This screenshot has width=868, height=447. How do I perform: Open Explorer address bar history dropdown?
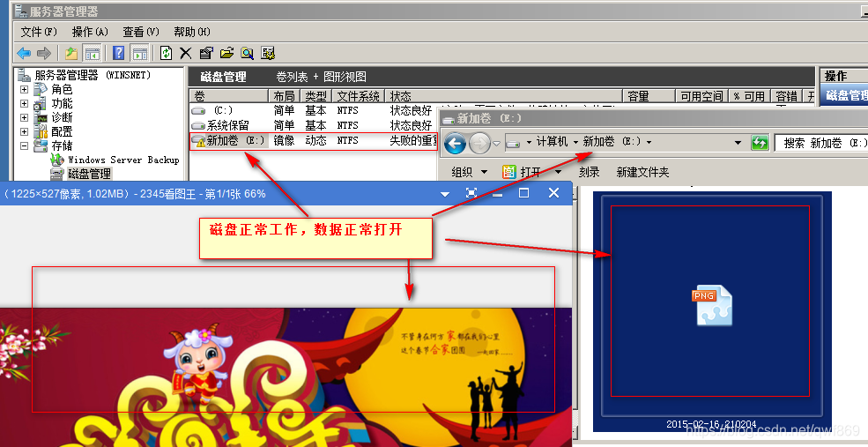pyautogui.click(x=738, y=143)
